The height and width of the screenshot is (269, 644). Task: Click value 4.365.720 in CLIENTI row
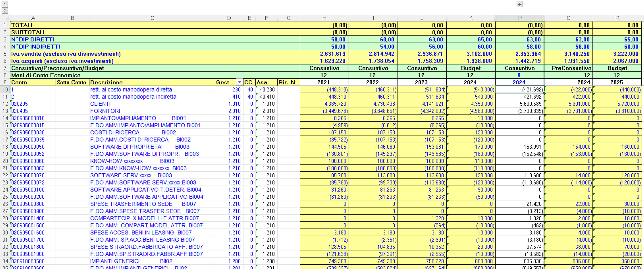[324, 104]
